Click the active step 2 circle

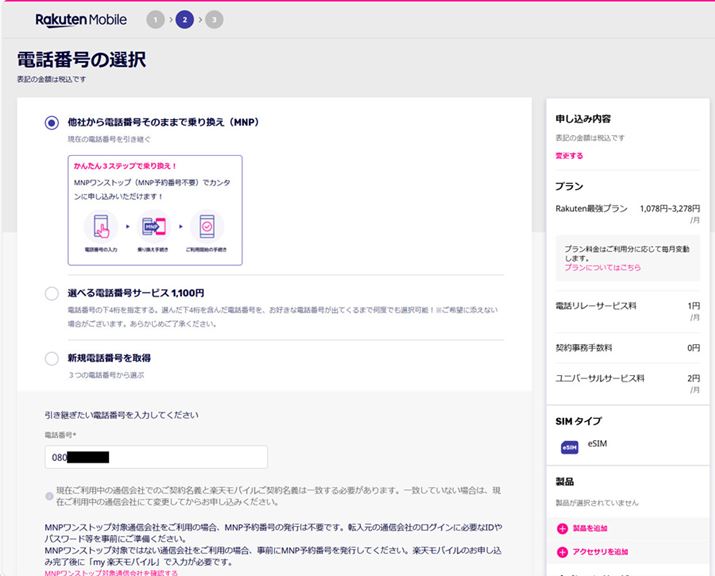tap(185, 20)
